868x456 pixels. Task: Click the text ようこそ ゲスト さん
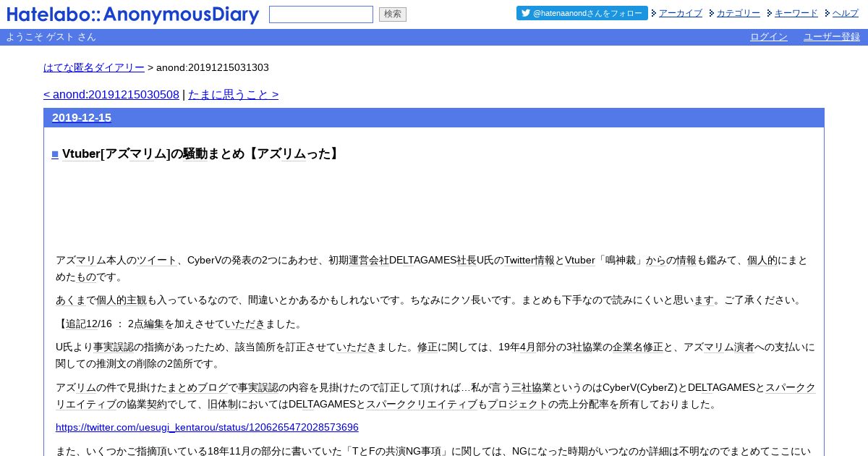pos(51,37)
